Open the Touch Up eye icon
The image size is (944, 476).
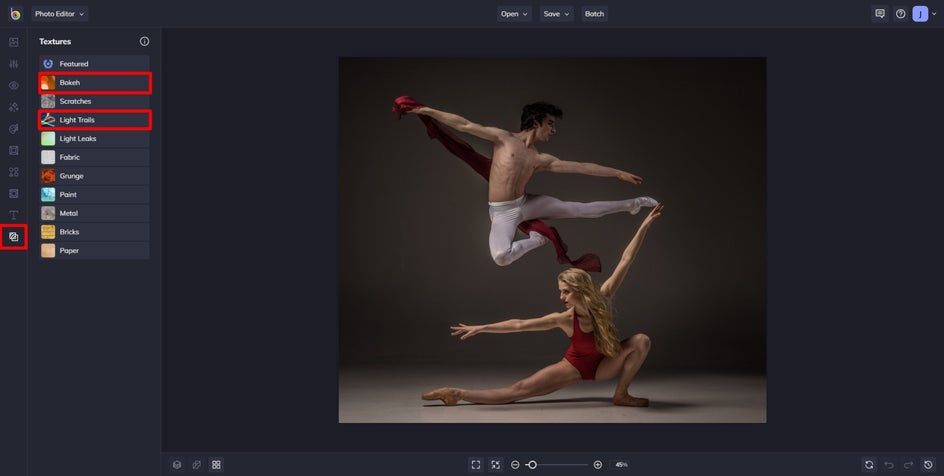pos(14,85)
